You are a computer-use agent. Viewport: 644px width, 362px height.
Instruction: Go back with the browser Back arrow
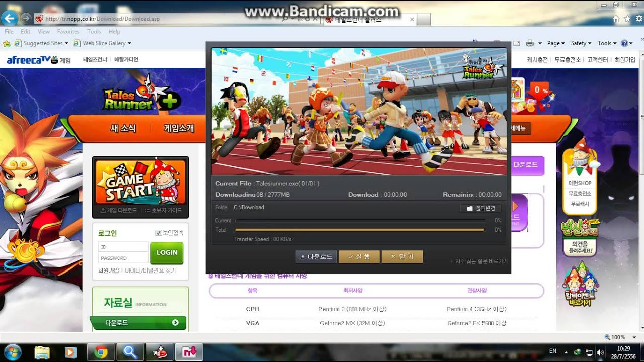pos(9,19)
